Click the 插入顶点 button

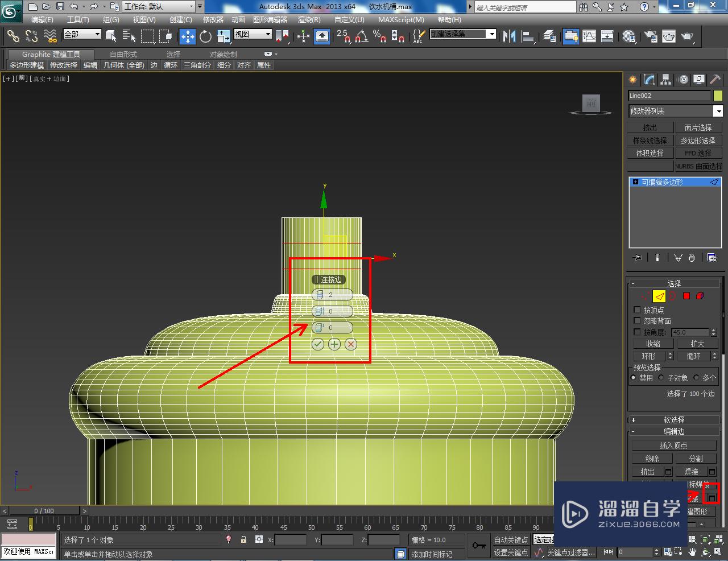673,445
